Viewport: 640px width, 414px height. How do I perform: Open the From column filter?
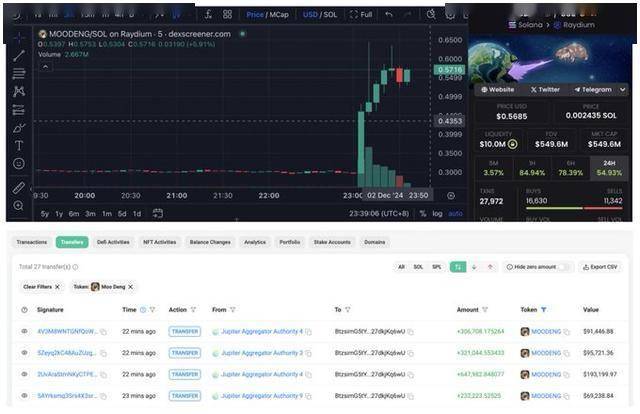[x=233, y=309]
